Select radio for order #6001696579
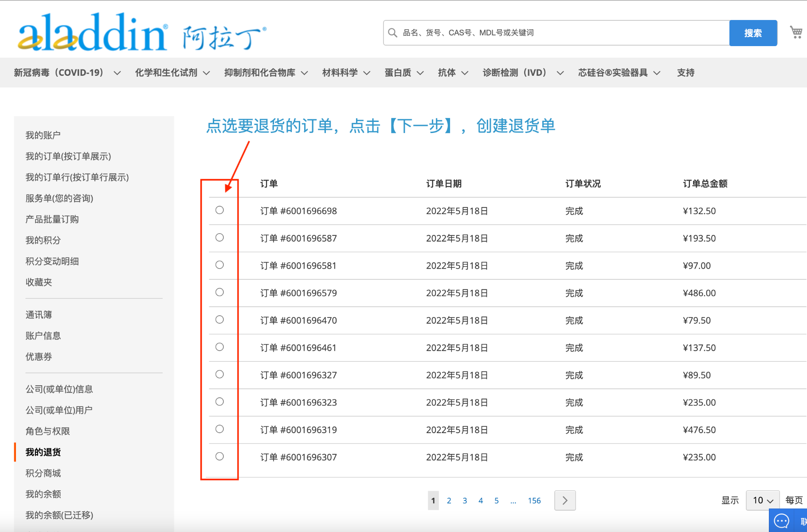 [219, 292]
